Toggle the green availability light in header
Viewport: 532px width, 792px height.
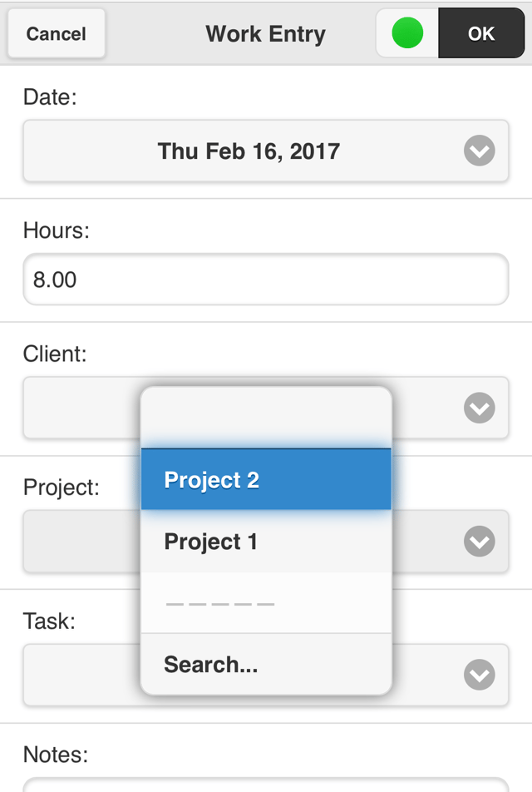(x=406, y=33)
